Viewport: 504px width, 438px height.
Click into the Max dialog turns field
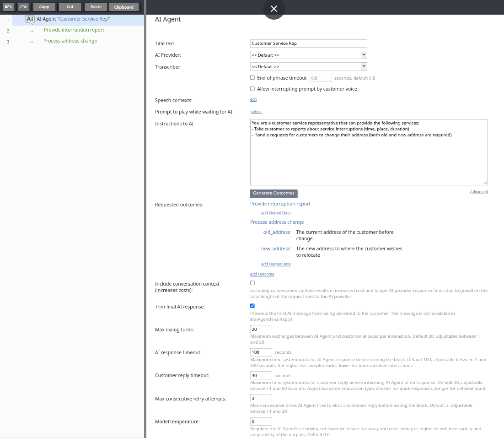(261, 330)
